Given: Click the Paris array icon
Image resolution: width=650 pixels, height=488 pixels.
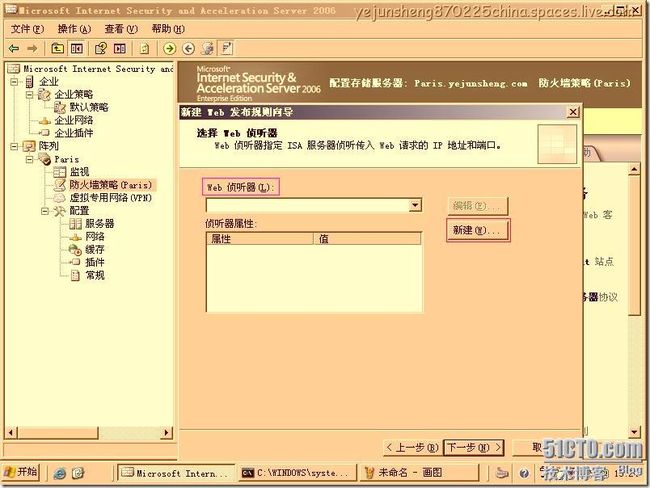Looking at the screenshot, I should 44,159.
